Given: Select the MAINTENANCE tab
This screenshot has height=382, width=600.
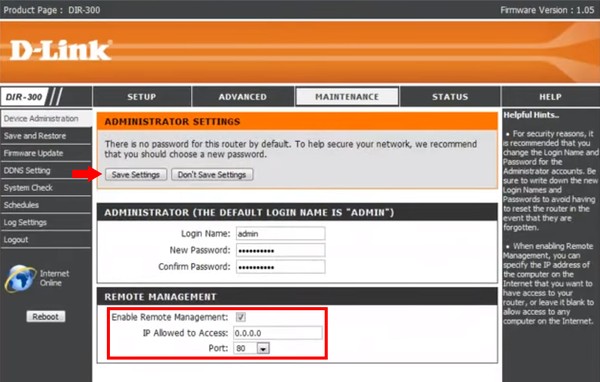Looking at the screenshot, I should 347,96.
